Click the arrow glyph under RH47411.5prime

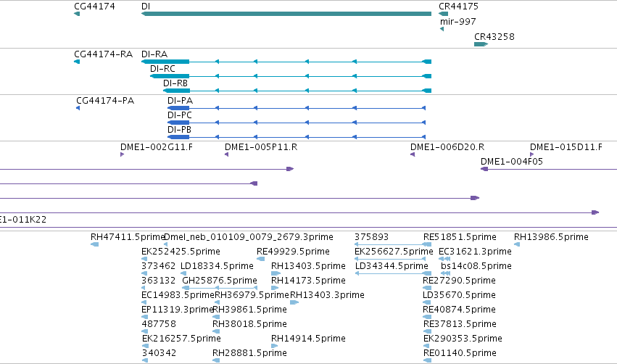point(94,244)
